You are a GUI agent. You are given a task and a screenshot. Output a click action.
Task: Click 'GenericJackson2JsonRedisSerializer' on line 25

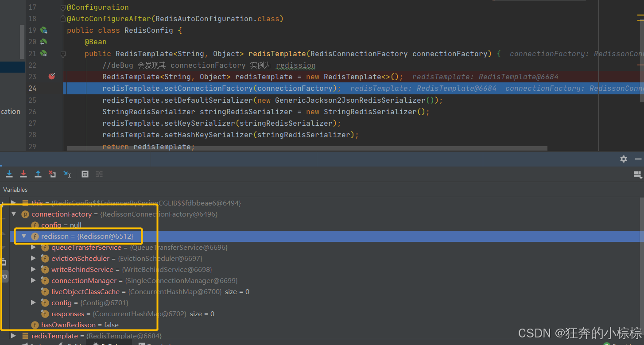(350, 100)
